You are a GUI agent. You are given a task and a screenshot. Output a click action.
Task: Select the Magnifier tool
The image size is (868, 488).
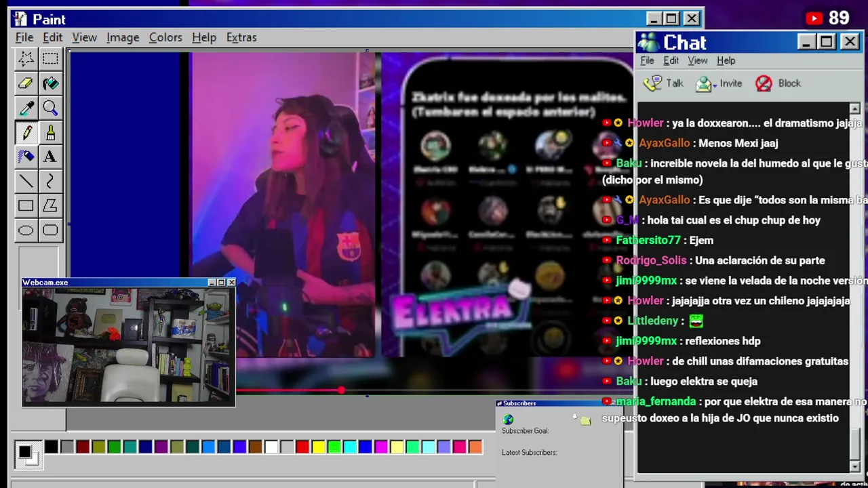click(50, 108)
